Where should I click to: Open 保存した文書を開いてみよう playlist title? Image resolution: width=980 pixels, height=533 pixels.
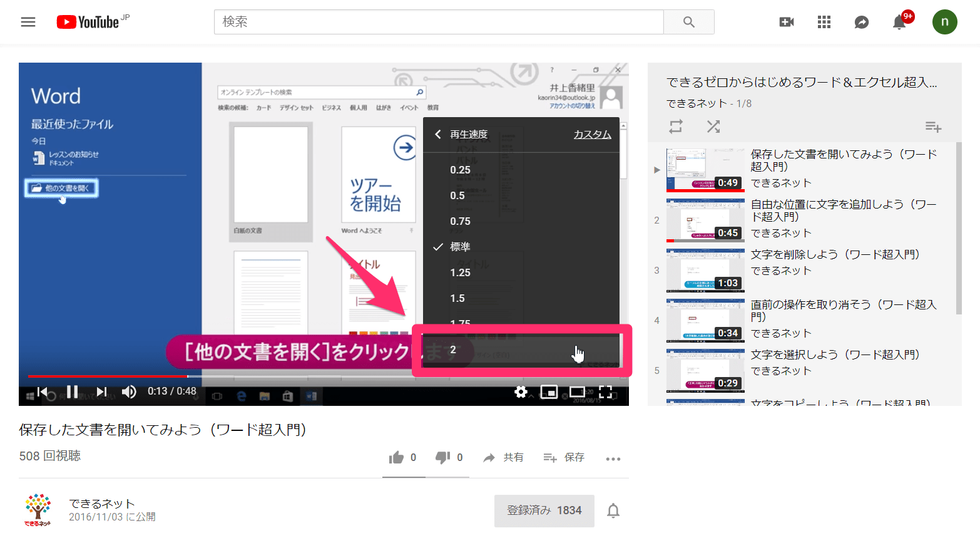point(844,160)
